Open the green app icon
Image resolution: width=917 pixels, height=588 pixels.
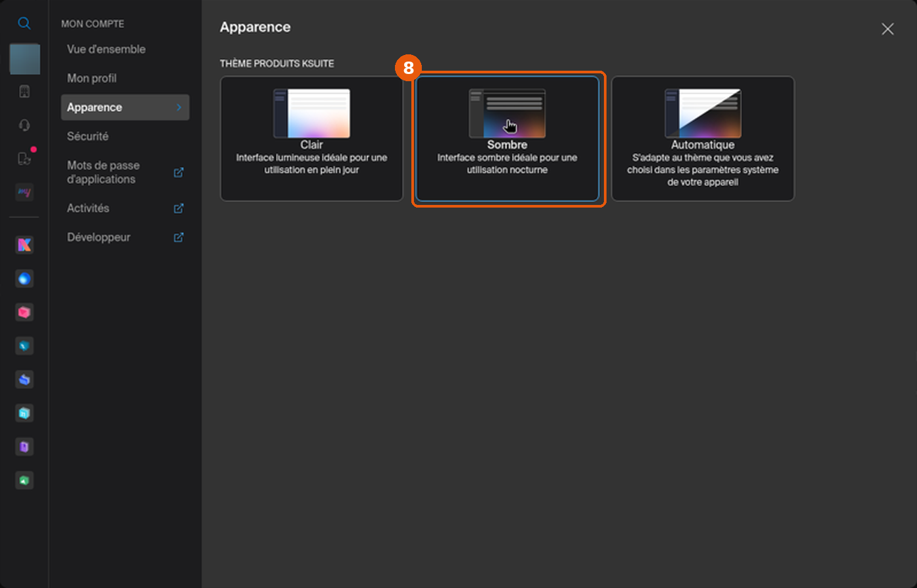pyautogui.click(x=24, y=481)
